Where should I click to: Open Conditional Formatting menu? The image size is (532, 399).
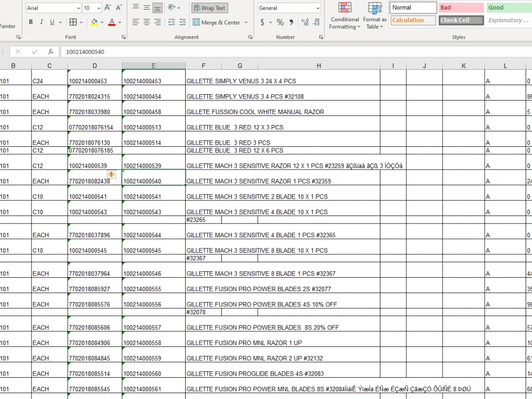pyautogui.click(x=344, y=16)
